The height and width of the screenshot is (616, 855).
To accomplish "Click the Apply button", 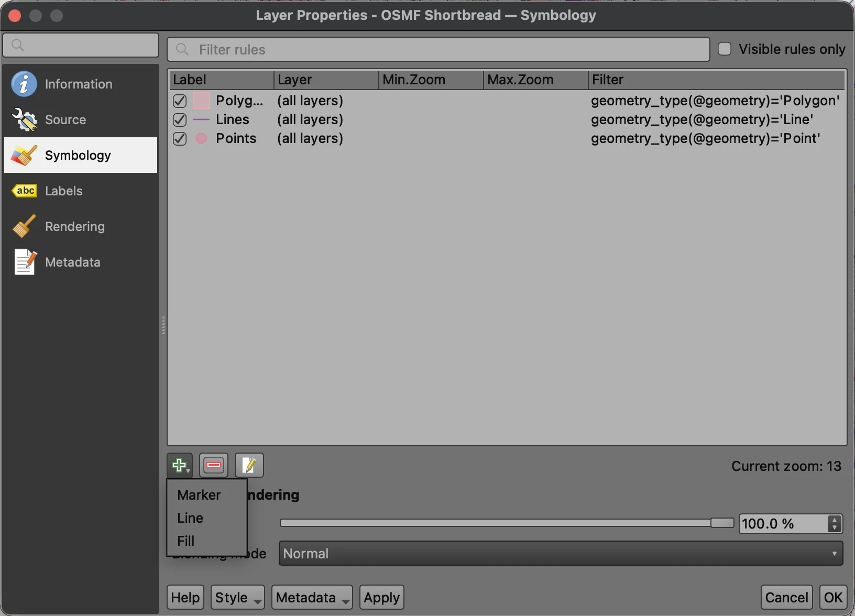I will tap(381, 597).
